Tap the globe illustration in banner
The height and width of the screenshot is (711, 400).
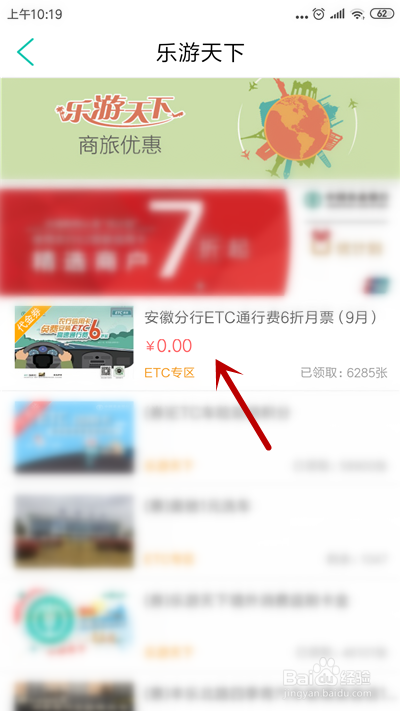click(298, 127)
